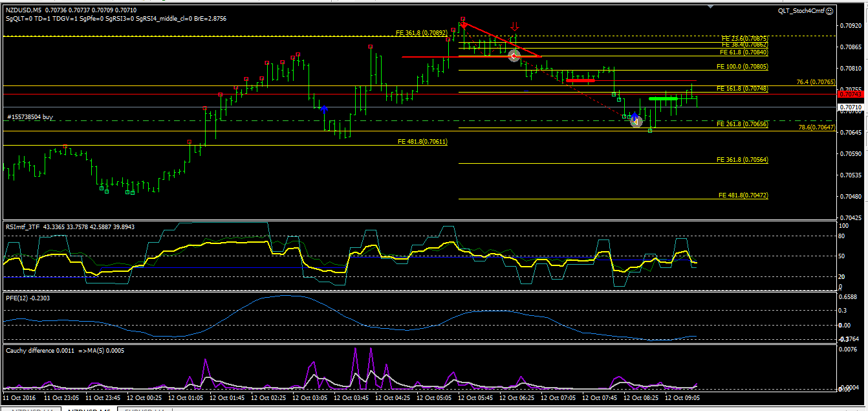Click the 12 Oct 03:05 time axis label

click(x=310, y=398)
